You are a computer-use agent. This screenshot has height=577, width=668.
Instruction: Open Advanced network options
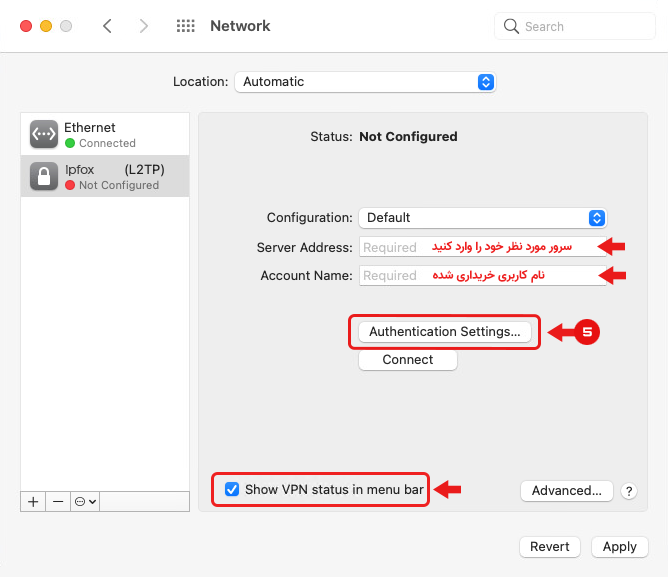[x=567, y=491]
